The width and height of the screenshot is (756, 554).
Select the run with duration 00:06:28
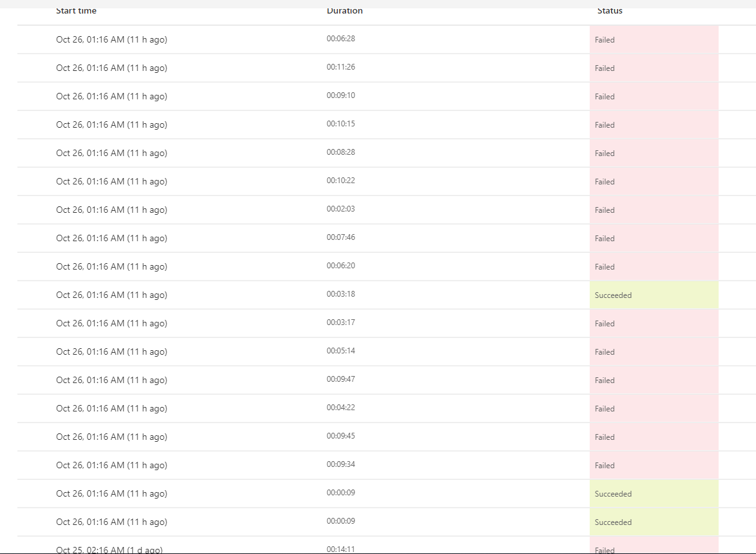(x=341, y=39)
